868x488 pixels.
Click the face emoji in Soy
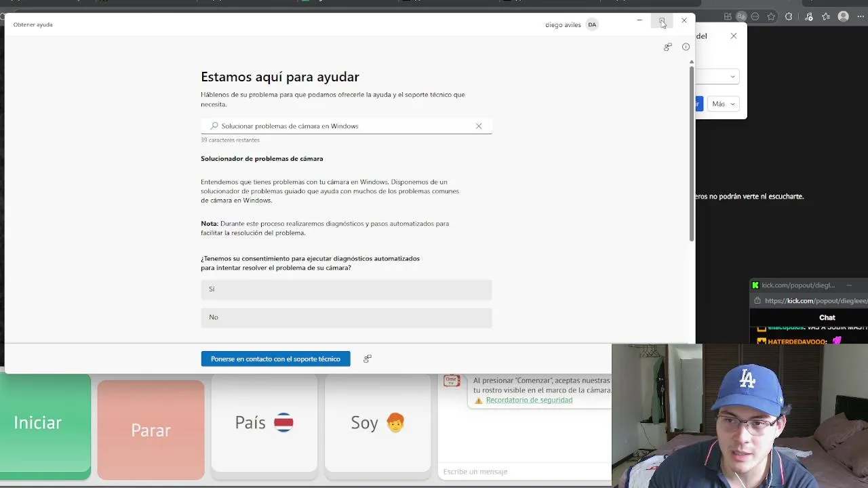(395, 423)
